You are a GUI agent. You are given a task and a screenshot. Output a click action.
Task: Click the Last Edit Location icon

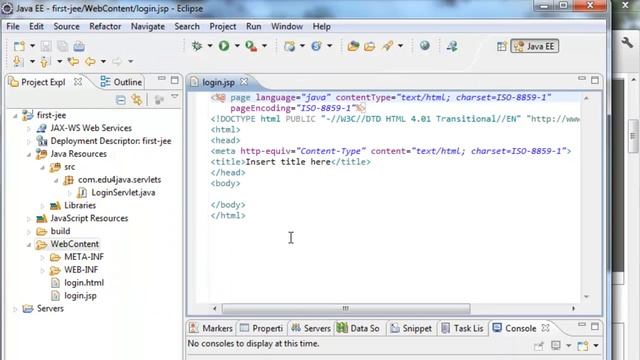tap(73, 62)
